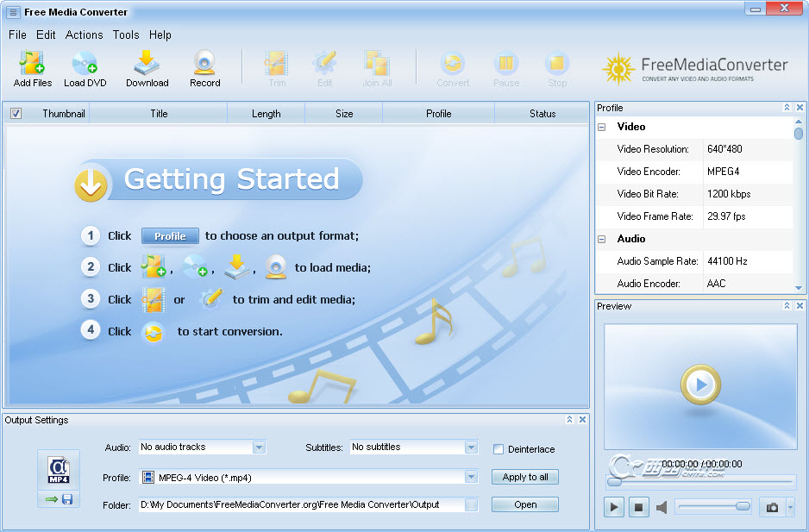
Task: Collapse the Video section in Profile panel
Action: tap(601, 127)
